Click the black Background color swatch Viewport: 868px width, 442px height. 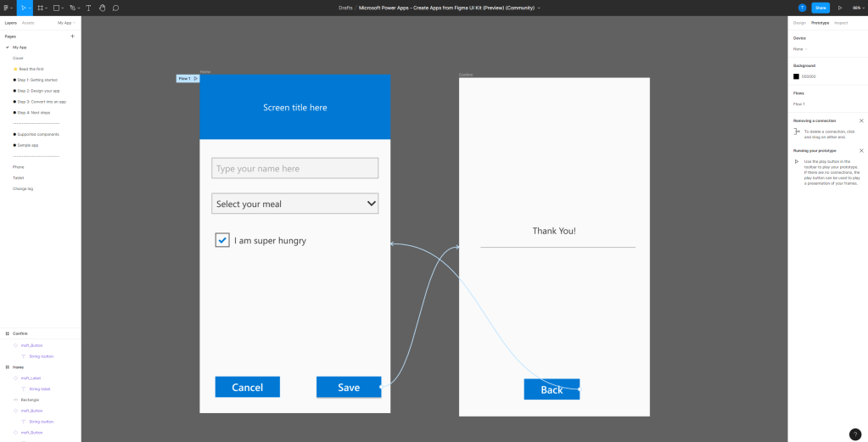click(x=796, y=76)
